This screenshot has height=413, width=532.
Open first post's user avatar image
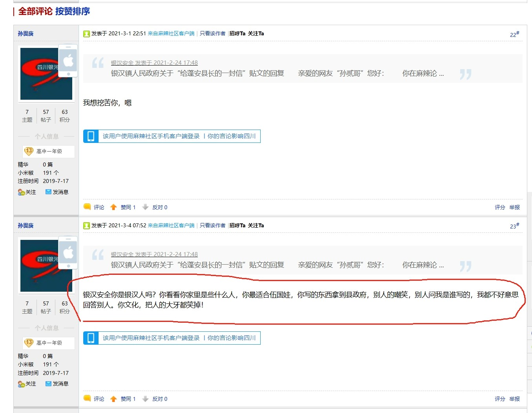pos(46,74)
